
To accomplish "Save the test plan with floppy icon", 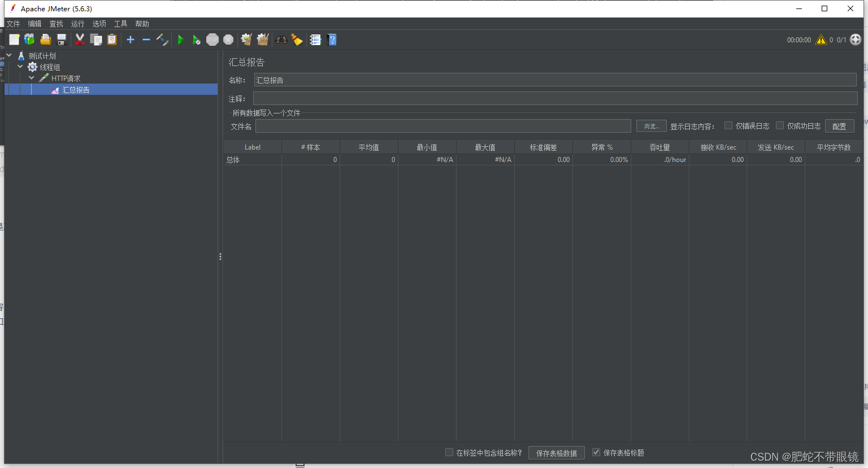I will click(62, 40).
